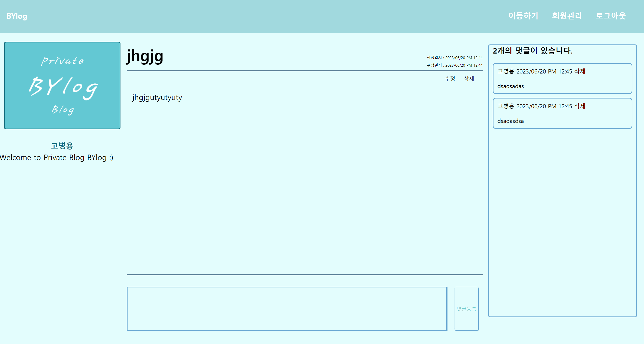Click the 댓글등록 button

click(466, 309)
